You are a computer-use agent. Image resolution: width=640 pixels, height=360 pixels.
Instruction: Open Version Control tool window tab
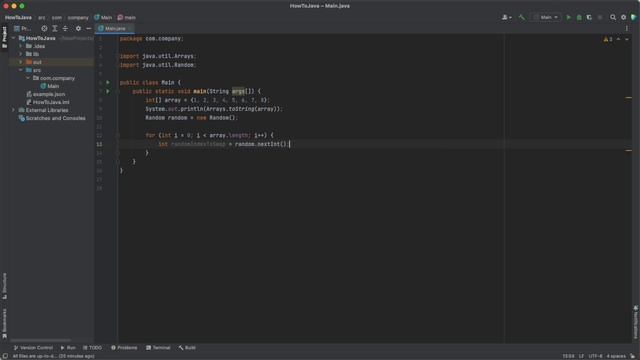[33, 348]
